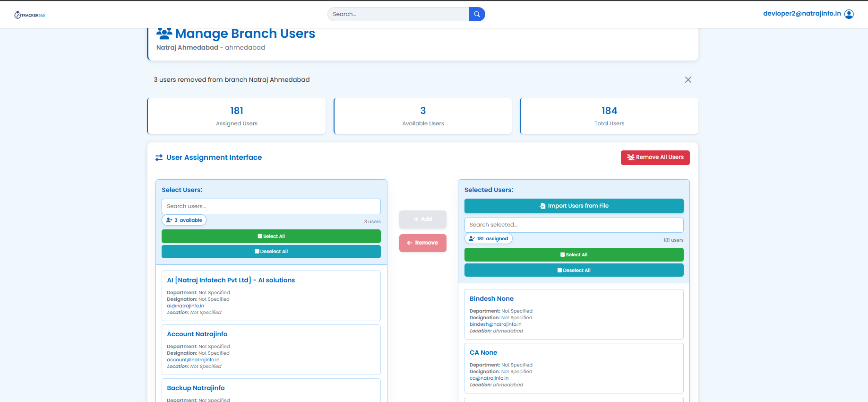Click the 'Select Users:' heading

tap(182, 190)
